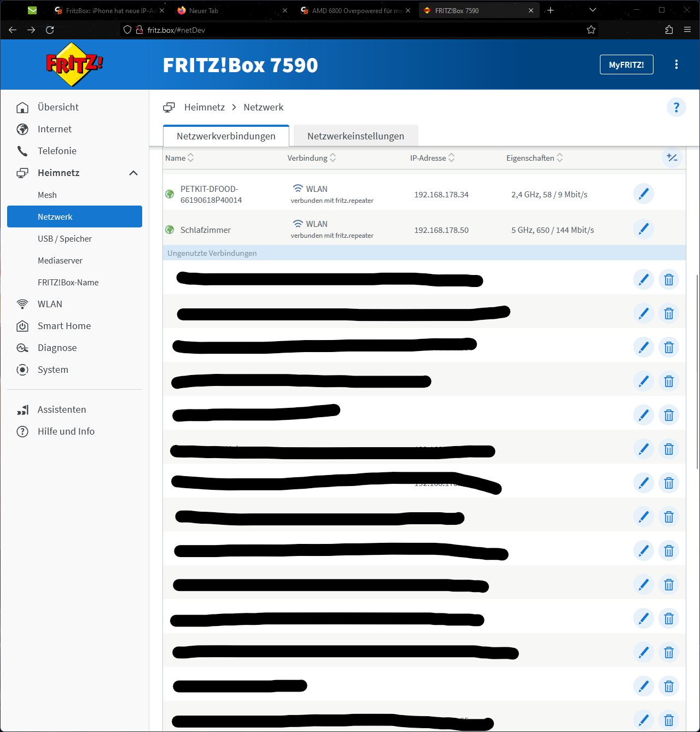Click the FRITZ! logo
The height and width of the screenshot is (732, 700).
pos(74,65)
